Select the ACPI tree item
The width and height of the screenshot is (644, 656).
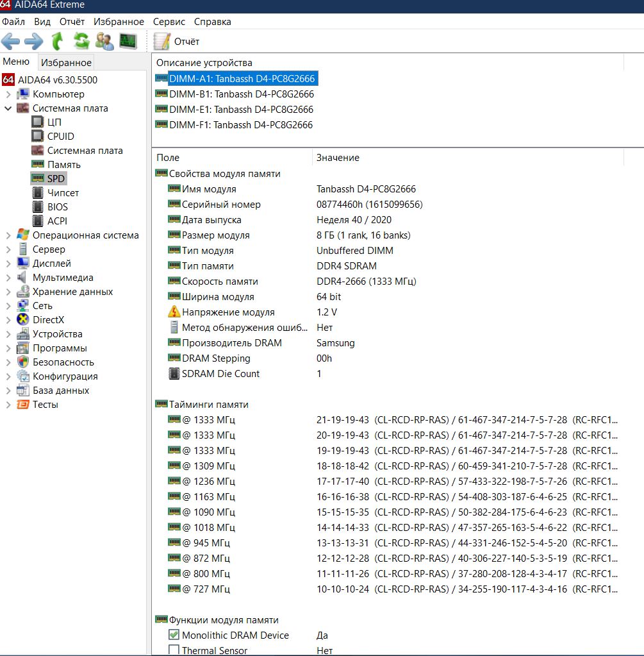[57, 221]
